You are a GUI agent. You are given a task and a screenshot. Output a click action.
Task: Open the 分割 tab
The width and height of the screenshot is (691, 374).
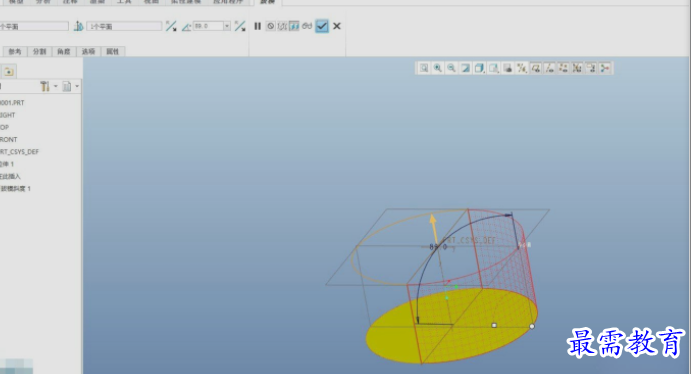pyautogui.click(x=40, y=52)
